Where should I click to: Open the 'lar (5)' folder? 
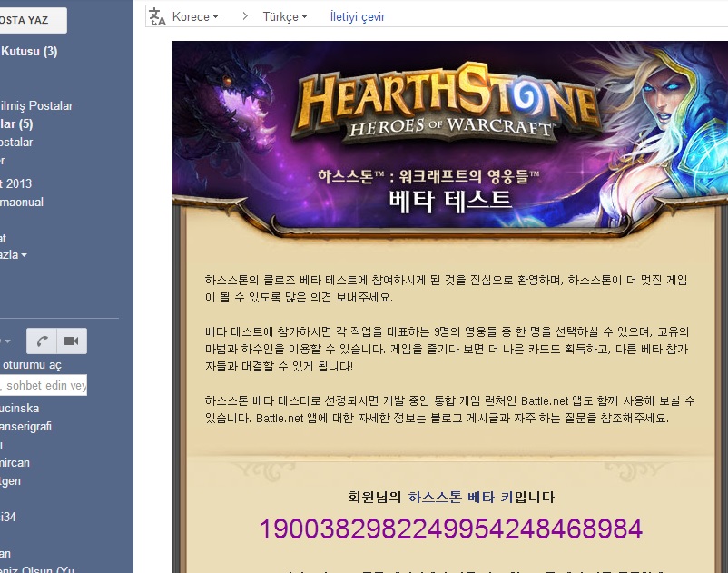coord(16,124)
